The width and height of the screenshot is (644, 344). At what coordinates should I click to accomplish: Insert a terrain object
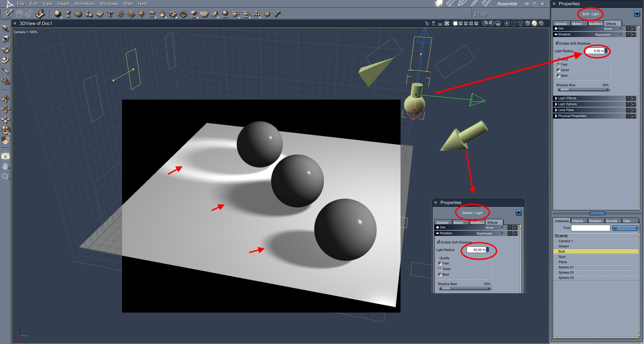point(131,14)
